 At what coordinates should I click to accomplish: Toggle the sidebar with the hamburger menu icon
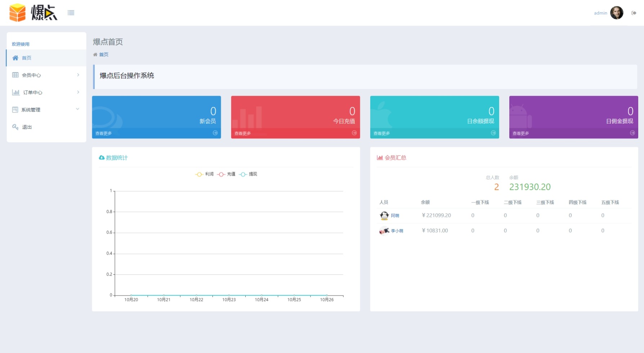coord(71,13)
